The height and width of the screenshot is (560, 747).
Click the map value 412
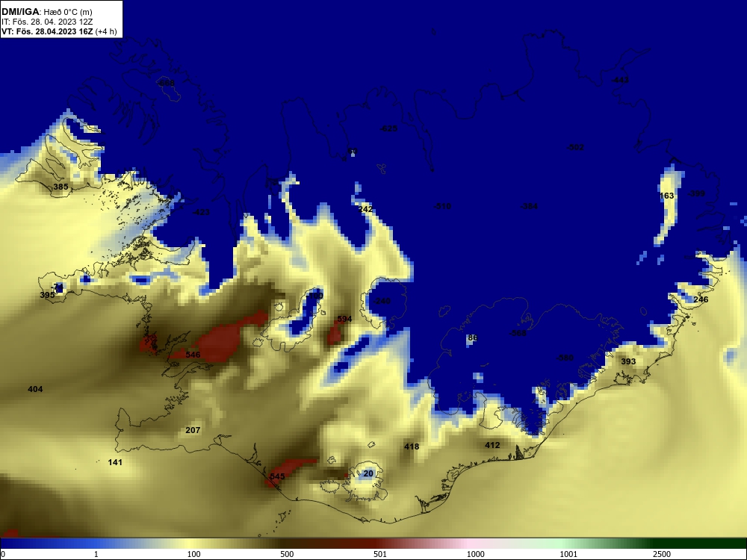(x=492, y=445)
